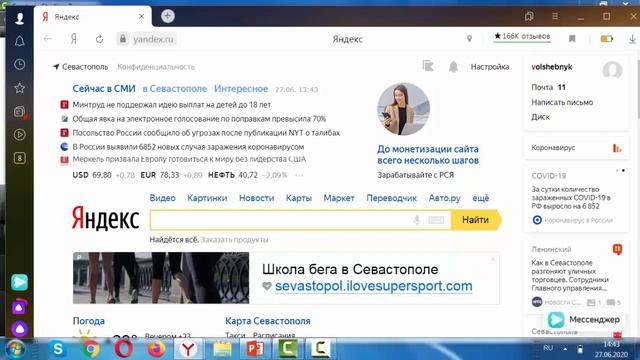640x360 pixels.
Task: Select в Севастополе news tab
Action: click(x=175, y=89)
